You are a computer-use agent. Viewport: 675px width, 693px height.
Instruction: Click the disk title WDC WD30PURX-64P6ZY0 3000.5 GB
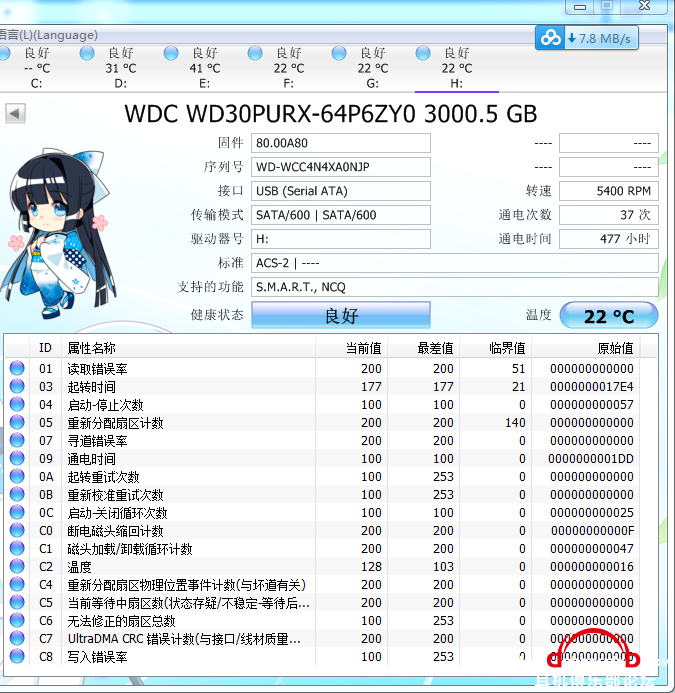coord(331,114)
